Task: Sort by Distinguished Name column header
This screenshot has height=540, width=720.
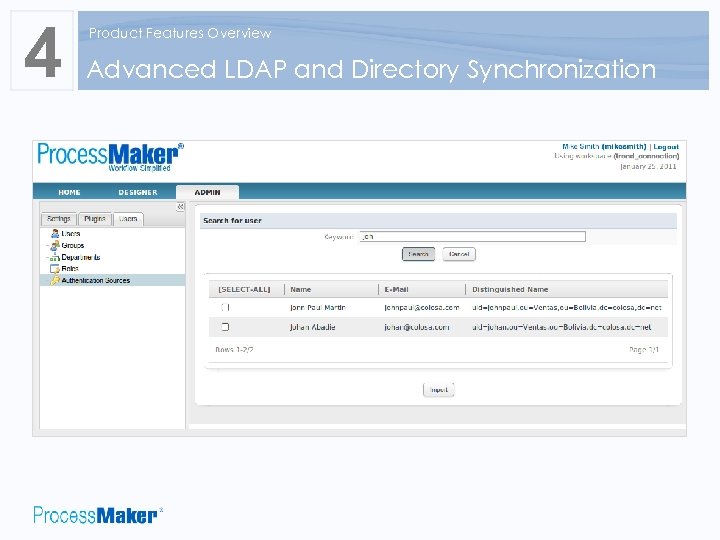Action: pos(510,289)
